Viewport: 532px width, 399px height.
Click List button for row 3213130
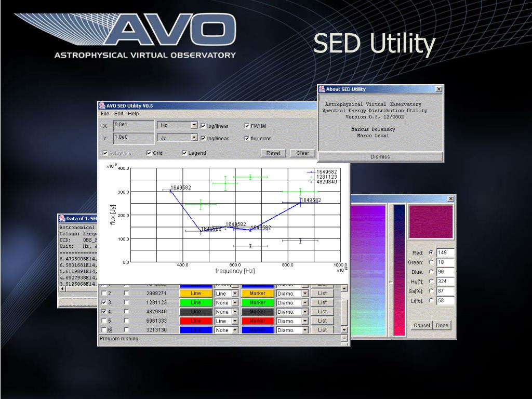tap(322, 330)
